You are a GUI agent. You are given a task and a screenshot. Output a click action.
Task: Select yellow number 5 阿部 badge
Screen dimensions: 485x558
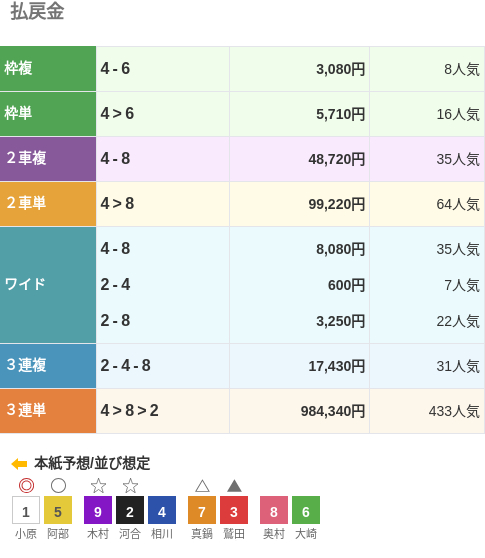(58, 510)
